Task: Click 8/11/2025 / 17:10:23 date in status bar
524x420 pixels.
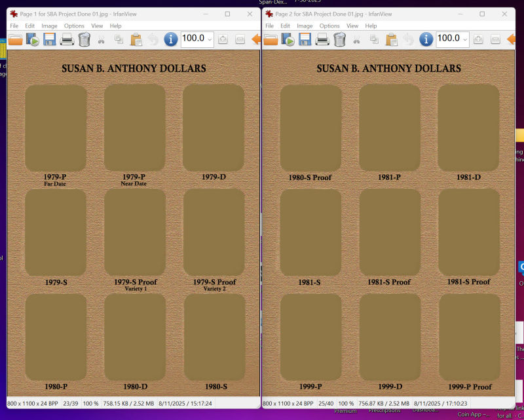Action: tap(440, 404)
